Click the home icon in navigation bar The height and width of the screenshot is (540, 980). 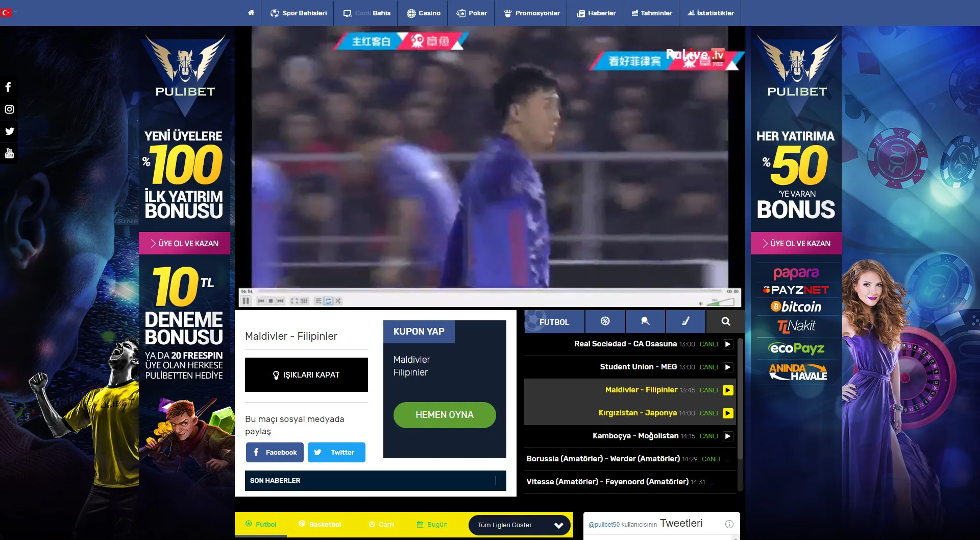tap(251, 13)
